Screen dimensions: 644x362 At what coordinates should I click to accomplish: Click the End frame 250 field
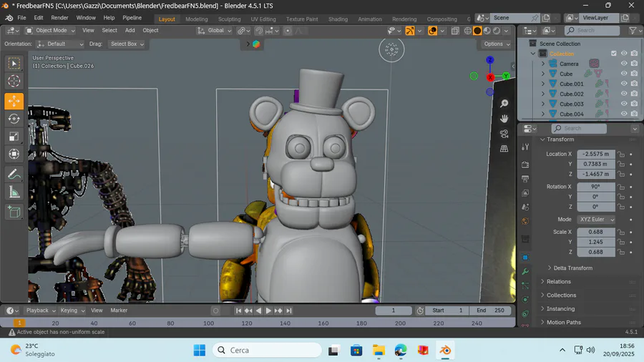click(x=490, y=310)
